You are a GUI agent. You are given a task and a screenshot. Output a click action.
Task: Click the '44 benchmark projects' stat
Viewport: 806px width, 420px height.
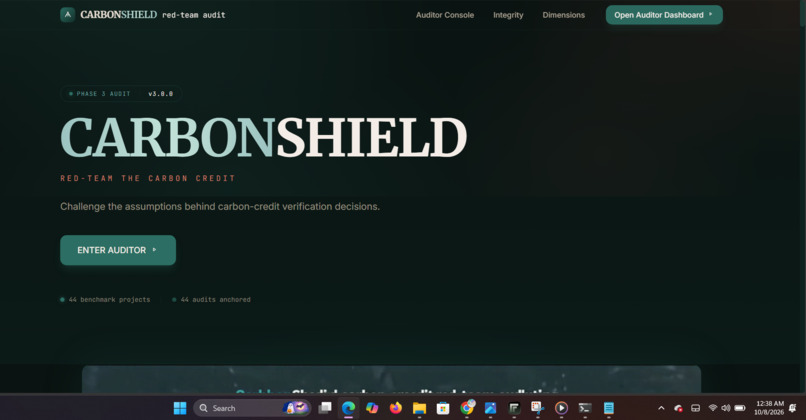pyautogui.click(x=105, y=299)
